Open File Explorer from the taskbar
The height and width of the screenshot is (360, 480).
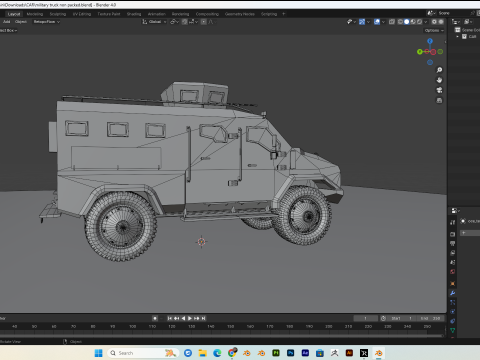[x=202, y=353]
